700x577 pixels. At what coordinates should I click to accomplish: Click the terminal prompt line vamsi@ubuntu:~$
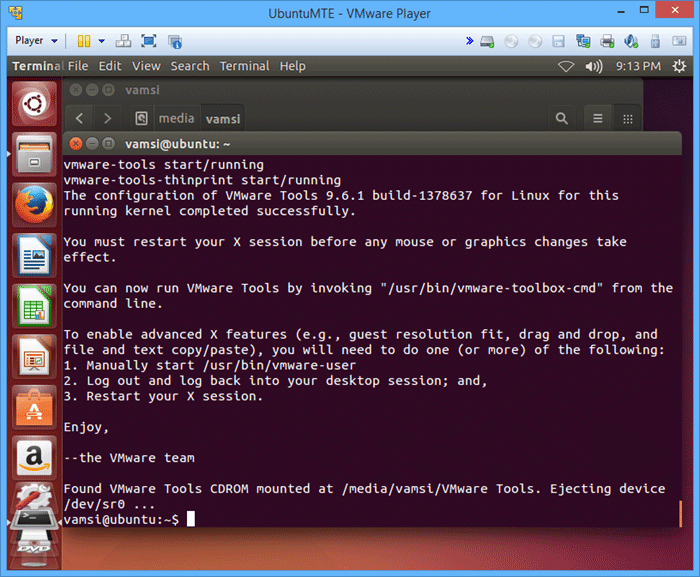click(x=121, y=520)
